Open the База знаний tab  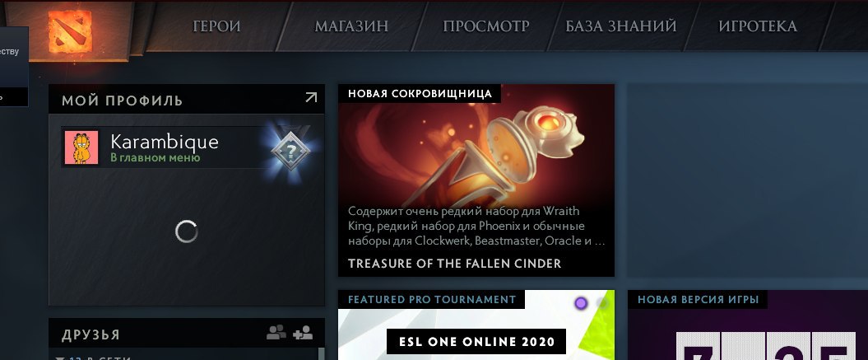620,26
